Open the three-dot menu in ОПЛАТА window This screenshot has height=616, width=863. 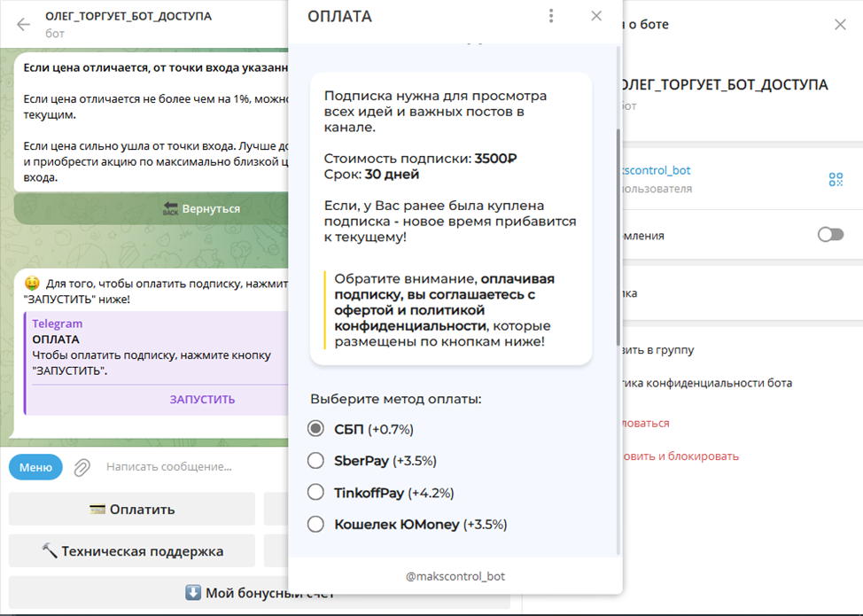pyautogui.click(x=551, y=16)
